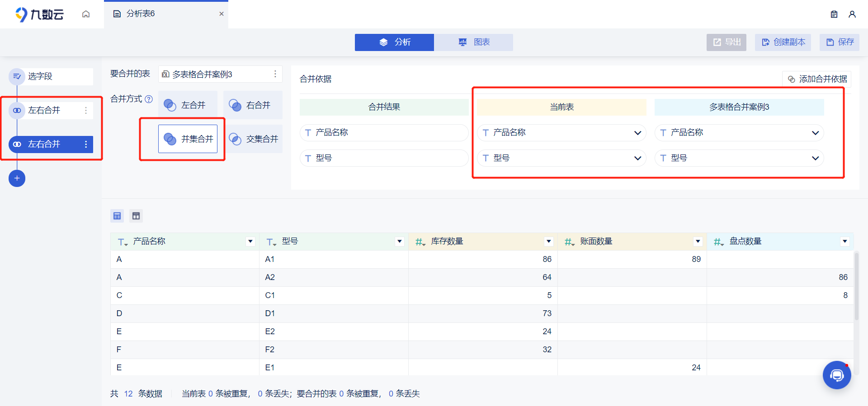Viewport: 868px width, 406px height.
Task: Open the clipboard task icon at top right
Action: click(834, 14)
